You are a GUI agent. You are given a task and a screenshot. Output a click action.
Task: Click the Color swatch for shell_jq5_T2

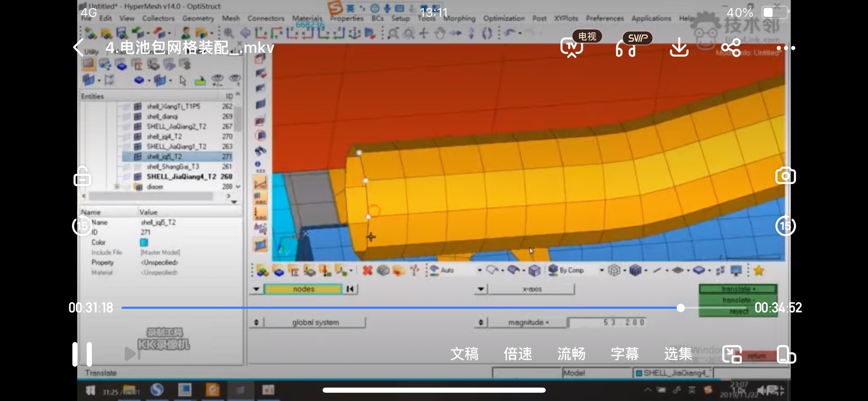(x=144, y=242)
